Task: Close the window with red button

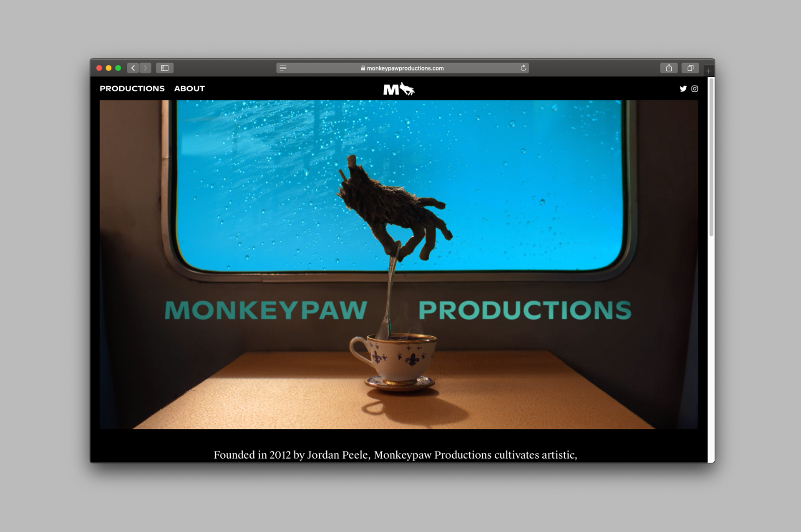Action: tap(99, 68)
